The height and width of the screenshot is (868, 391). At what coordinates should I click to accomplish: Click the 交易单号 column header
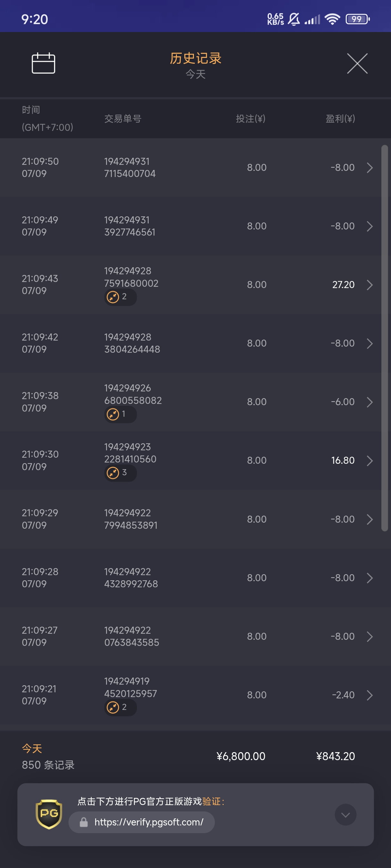[122, 119]
